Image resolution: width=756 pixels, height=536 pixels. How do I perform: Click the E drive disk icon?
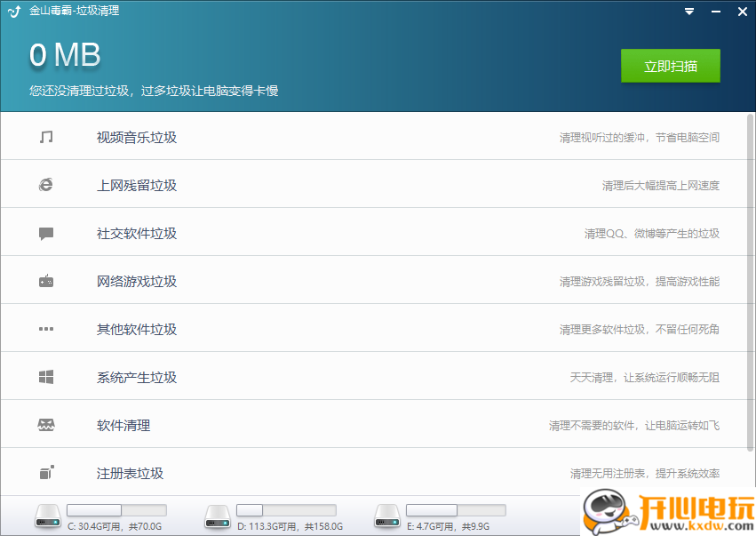pos(386,514)
